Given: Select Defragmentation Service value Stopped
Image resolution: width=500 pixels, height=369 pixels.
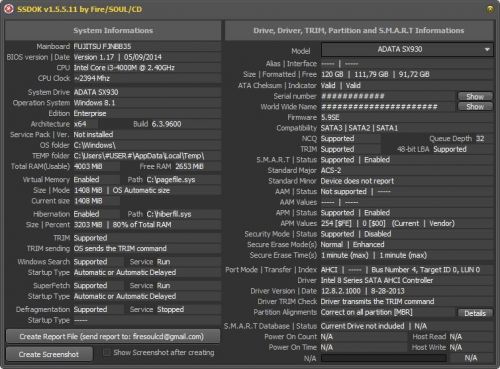Looking at the screenshot, I should pyautogui.click(x=170, y=309).
